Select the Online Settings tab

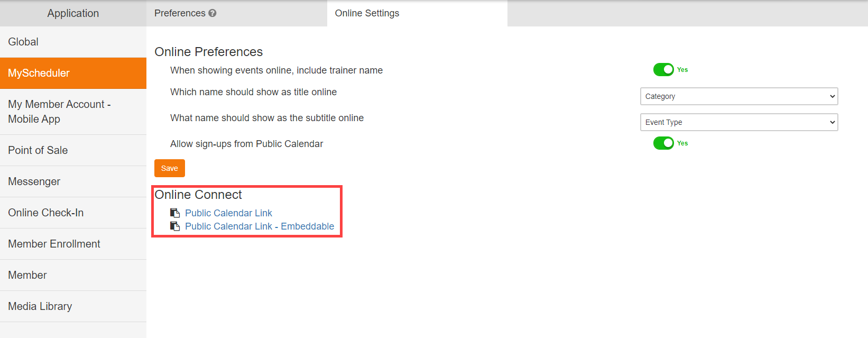[x=417, y=13]
